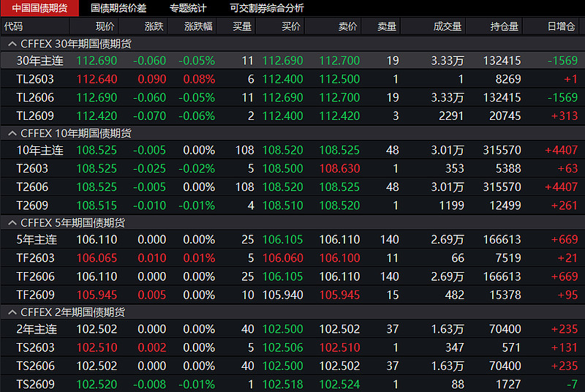This screenshot has height=392, width=585.
Task: Click TL2603 current price 112.640
Action: pyautogui.click(x=97, y=79)
